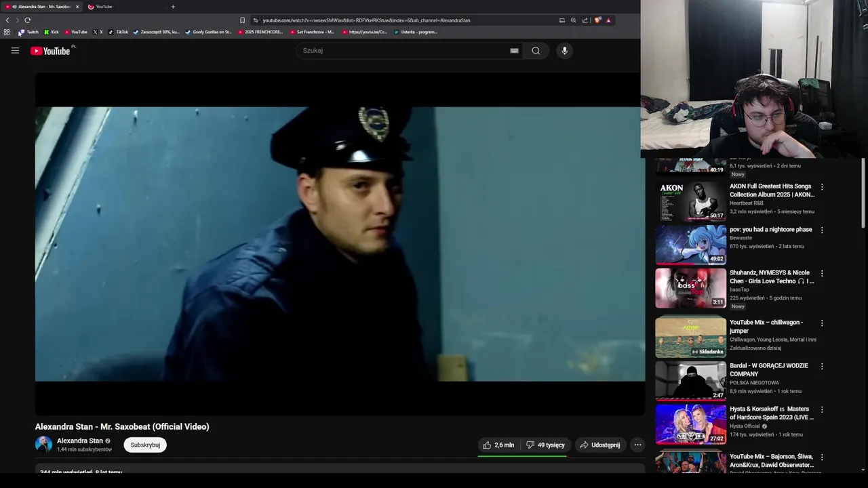Viewport: 868px width, 488px height.
Task: Open the 2025 FRENCHCORE bookmark
Action: [x=260, y=32]
